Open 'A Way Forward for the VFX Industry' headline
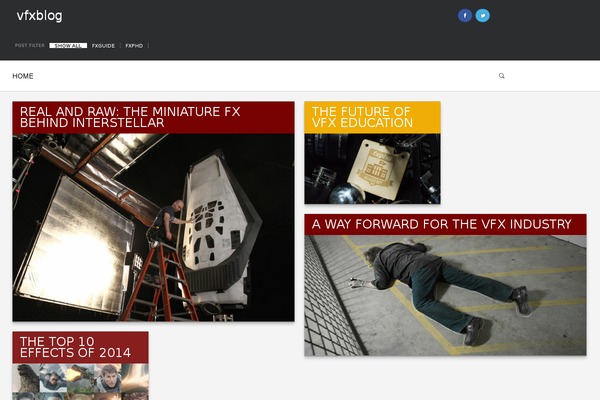600x400 pixels. pos(442,224)
